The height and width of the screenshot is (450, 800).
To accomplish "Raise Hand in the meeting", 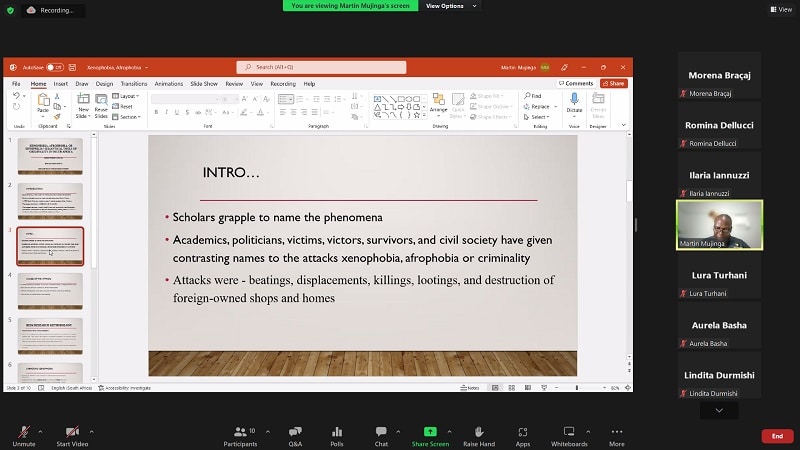I will click(x=479, y=434).
